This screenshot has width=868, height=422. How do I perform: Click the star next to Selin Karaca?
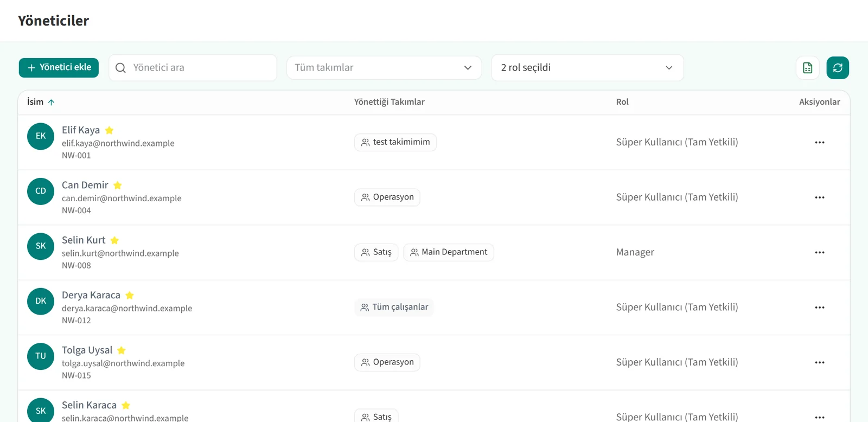coord(126,405)
